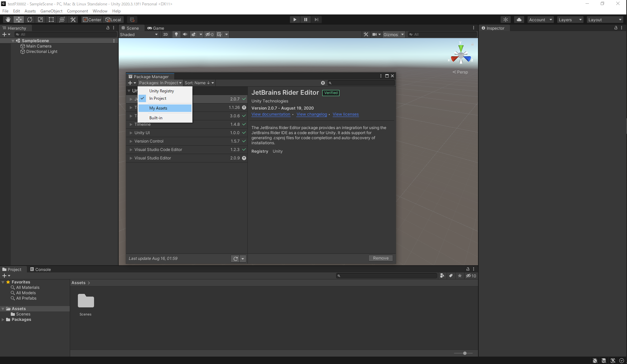This screenshot has width=627, height=364.
Task: Click the Step frame button
Action: point(317,20)
